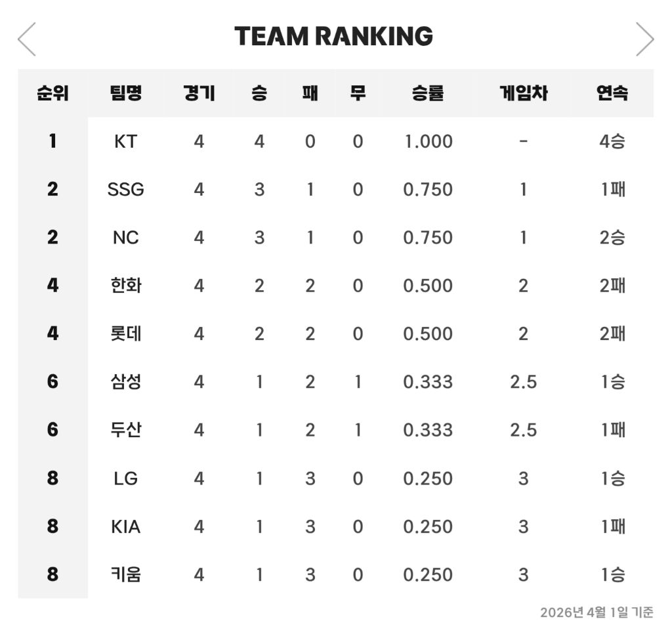Click the 2026년 4월 1일 기준 date note

597,612
